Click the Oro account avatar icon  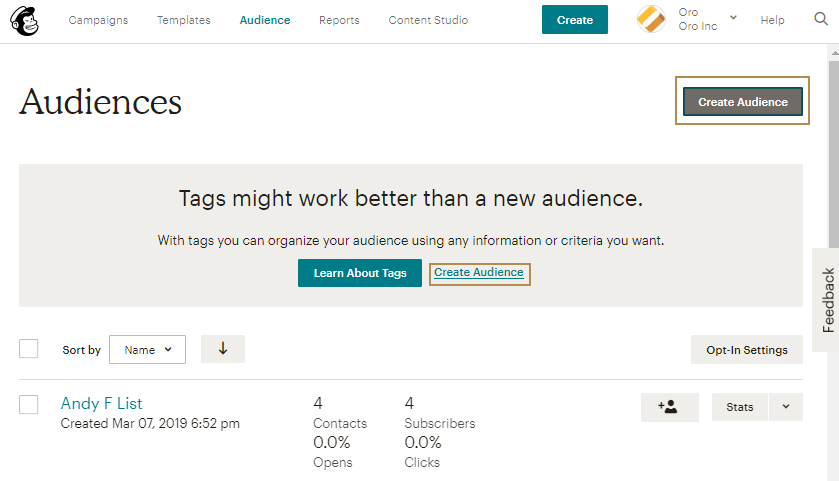click(651, 20)
